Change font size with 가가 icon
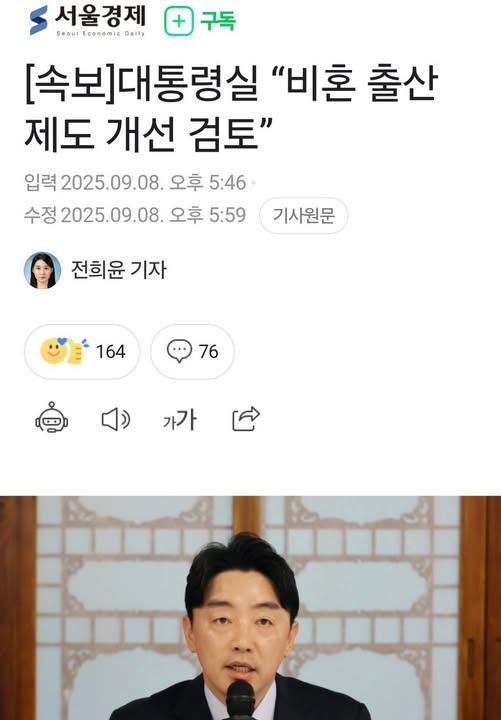Viewport: 501px width, 720px height. tap(180, 420)
